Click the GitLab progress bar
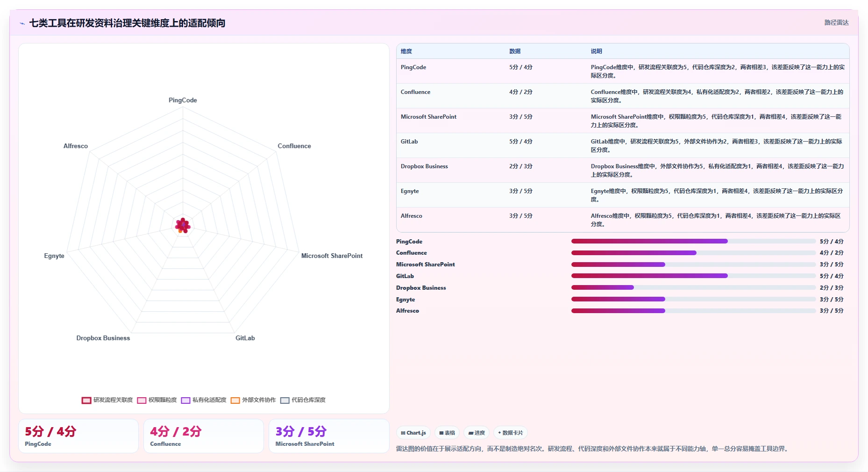The width and height of the screenshot is (868, 472). pyautogui.click(x=693, y=276)
